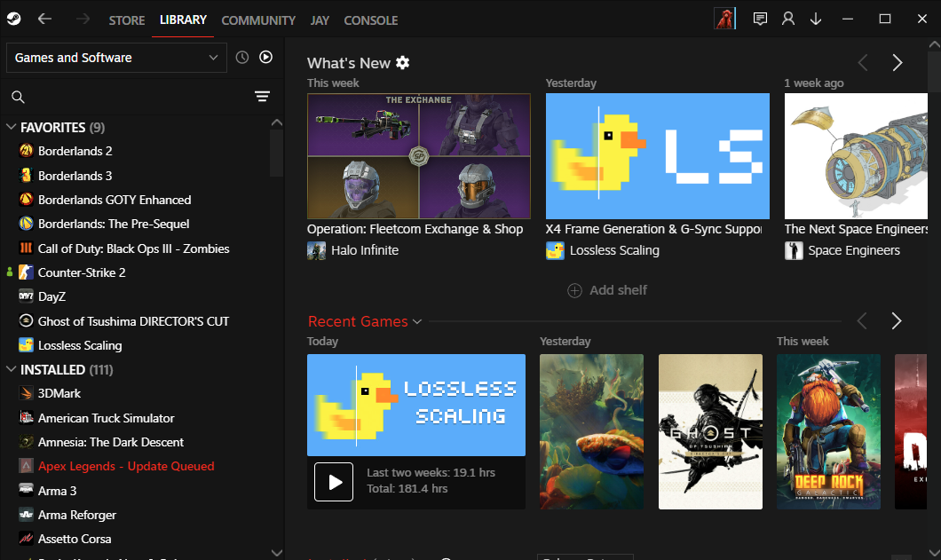The height and width of the screenshot is (560, 941).
Task: Click scroll-up arrow of the game list
Action: click(277, 122)
